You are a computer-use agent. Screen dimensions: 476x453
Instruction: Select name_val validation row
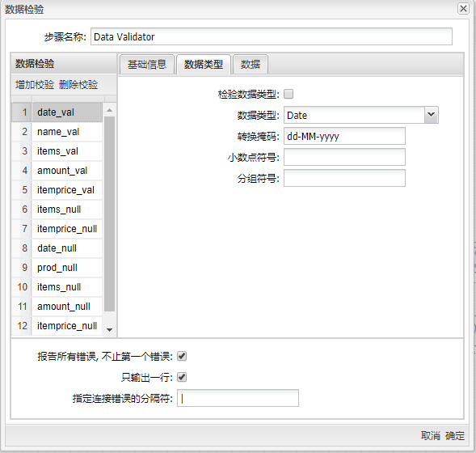[x=57, y=132]
